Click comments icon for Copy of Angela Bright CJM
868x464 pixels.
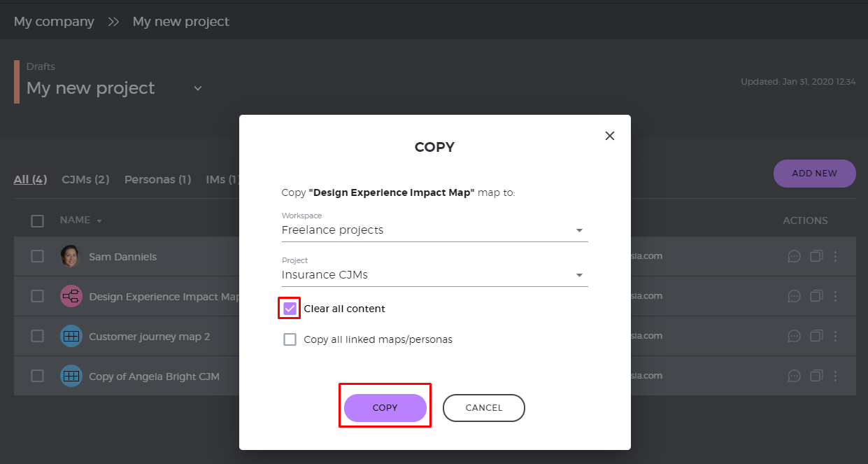click(x=794, y=376)
